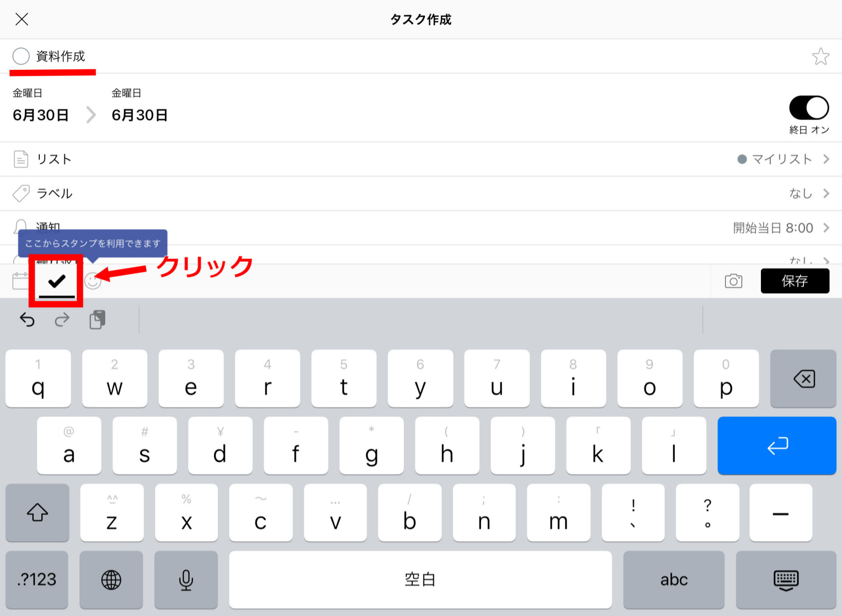842x616 pixels.
Task: Tap the redo arrow above the keyboard
Action: click(62, 320)
